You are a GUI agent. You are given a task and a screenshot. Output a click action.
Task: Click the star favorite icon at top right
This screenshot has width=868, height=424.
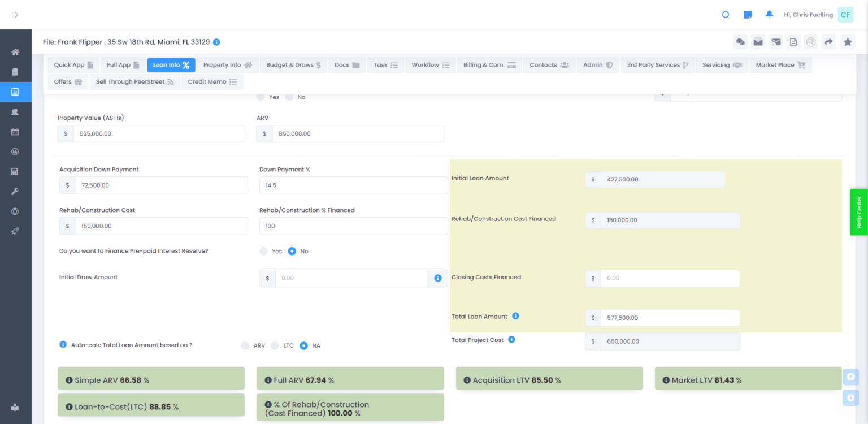click(x=848, y=41)
